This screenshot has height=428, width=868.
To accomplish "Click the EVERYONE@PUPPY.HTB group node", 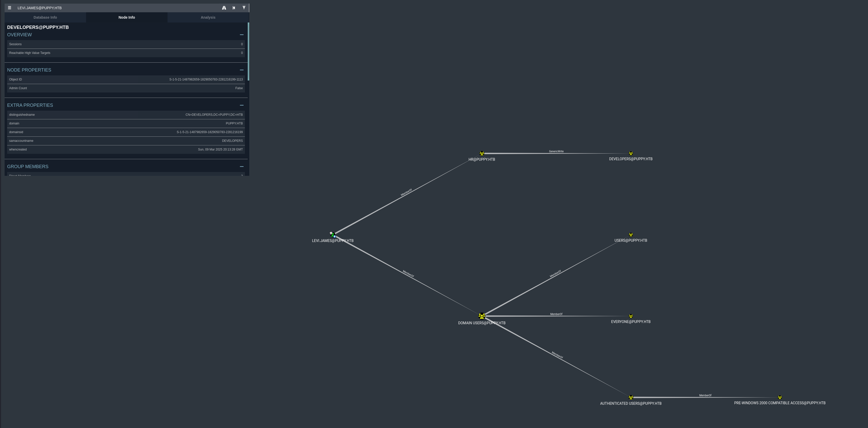I will (631, 316).
